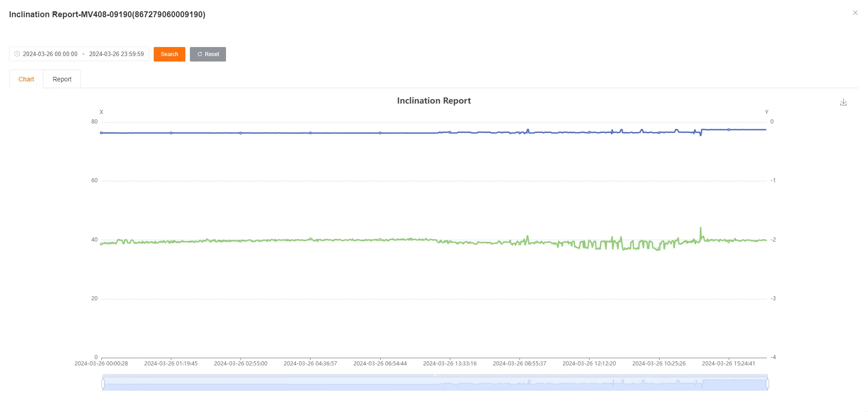Grab the left handle of zoom slider
Screen dimensions: 868x412
[103, 384]
